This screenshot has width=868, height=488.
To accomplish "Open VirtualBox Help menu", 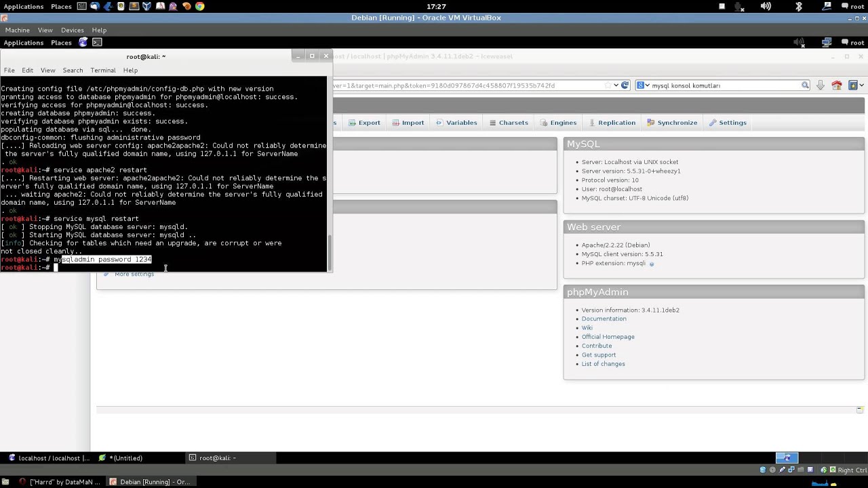I will 99,30.
